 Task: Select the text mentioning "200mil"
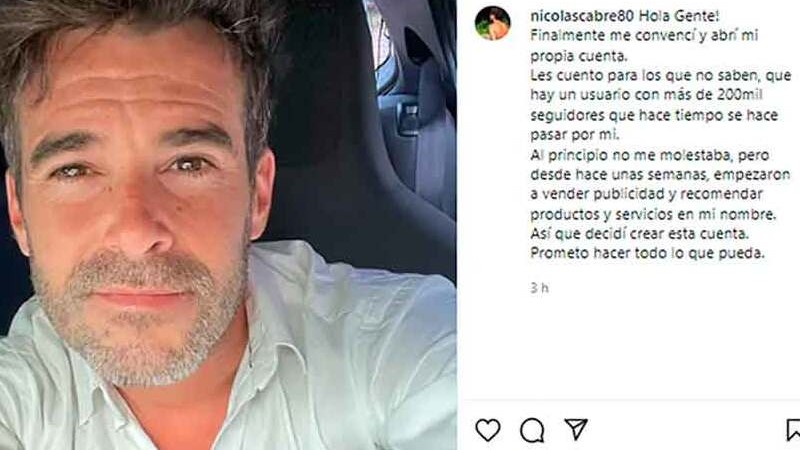point(646,95)
